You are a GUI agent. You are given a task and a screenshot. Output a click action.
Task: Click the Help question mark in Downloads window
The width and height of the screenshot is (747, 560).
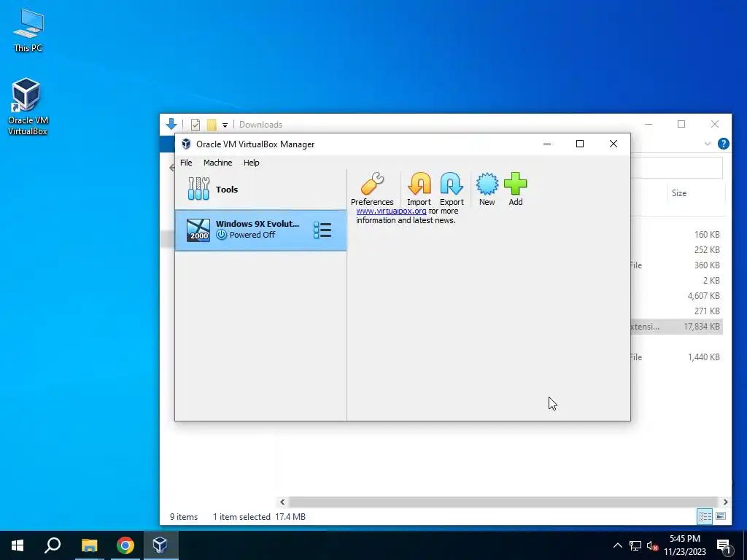pyautogui.click(x=723, y=144)
